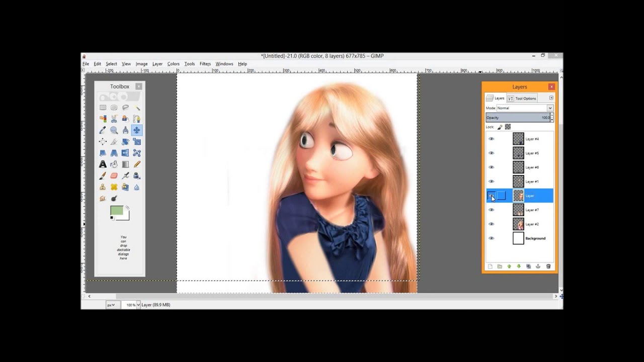Screen dimensions: 644x362
Task: Select the Bucket Fill tool
Action: [114, 164]
